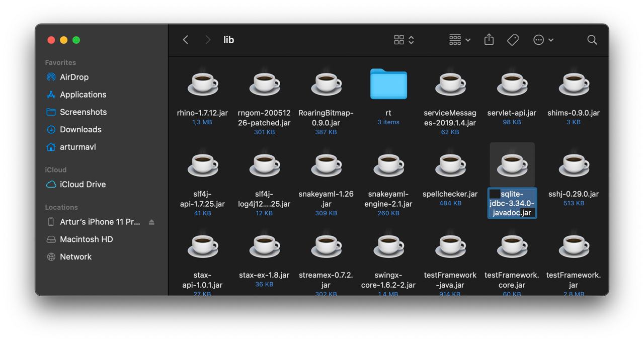Screen dimensions: 644x342
Task: Click the Tags toolbar icon
Action: click(513, 40)
